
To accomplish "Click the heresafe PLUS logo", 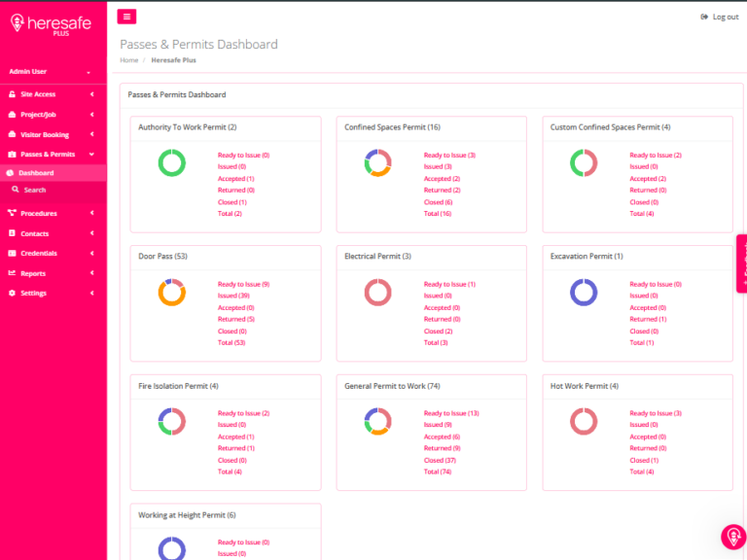I will point(51,23).
